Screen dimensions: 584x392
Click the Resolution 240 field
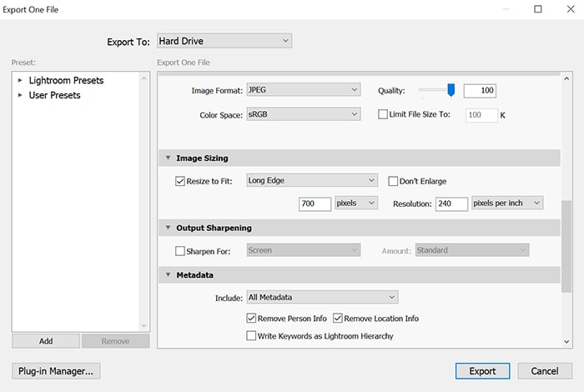(451, 204)
